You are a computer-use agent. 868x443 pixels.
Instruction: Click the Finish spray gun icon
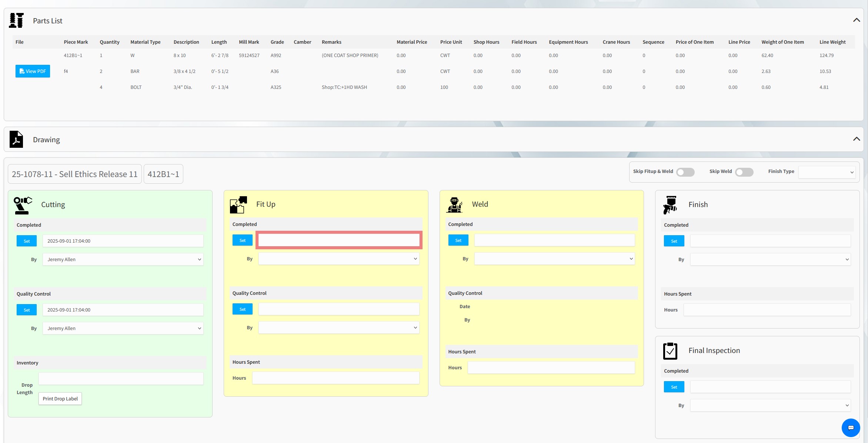coord(670,205)
